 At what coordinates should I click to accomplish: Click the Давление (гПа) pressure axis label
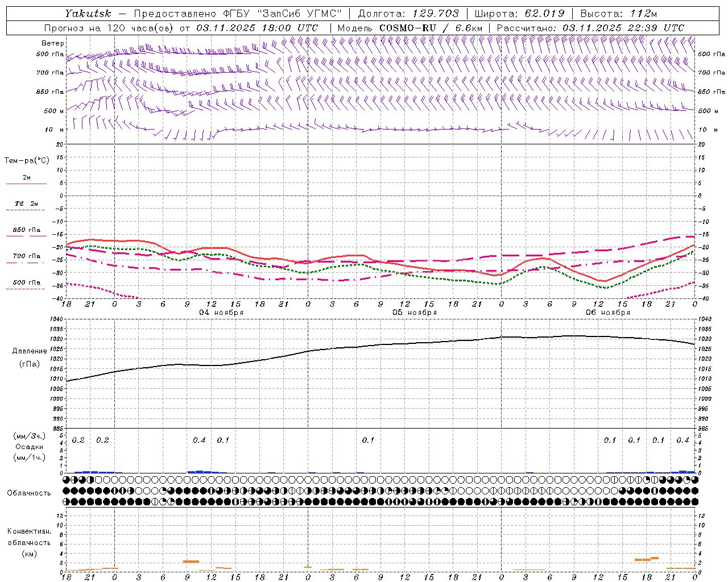30,357
